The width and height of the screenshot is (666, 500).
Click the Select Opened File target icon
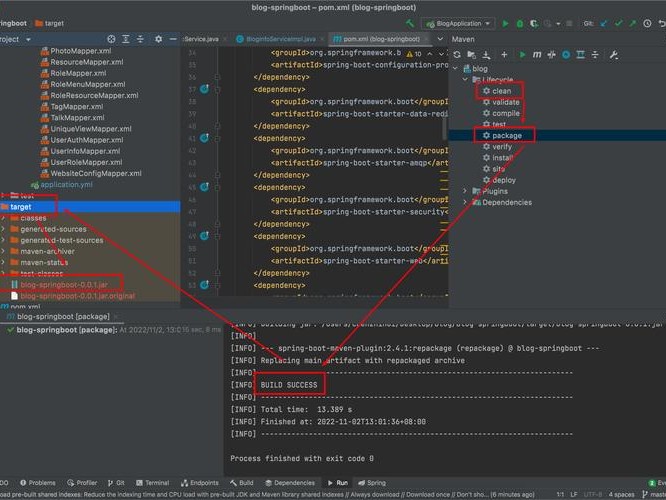point(111,39)
